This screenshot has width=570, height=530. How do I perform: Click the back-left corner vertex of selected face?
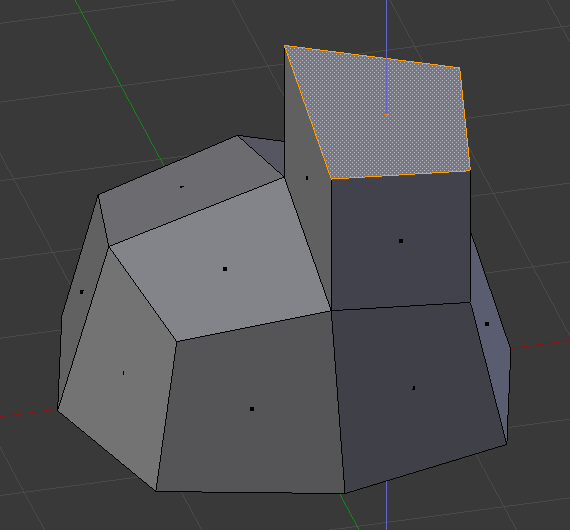[285, 46]
